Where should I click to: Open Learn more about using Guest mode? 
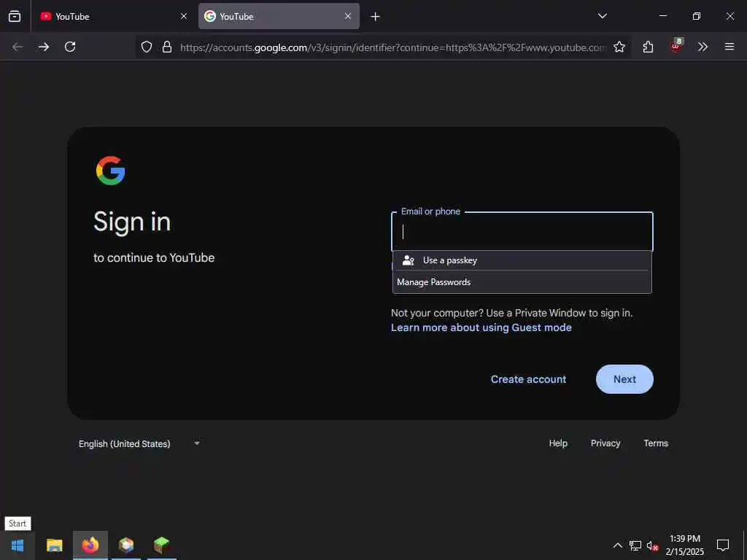[x=481, y=327]
